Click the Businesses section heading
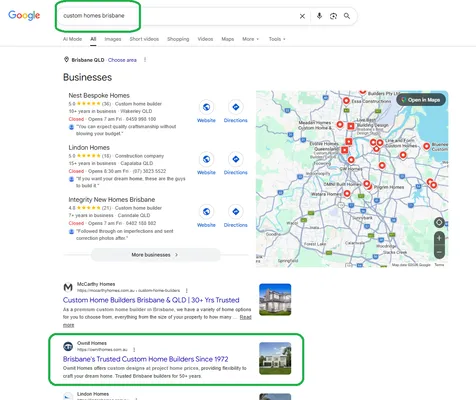 87,77
